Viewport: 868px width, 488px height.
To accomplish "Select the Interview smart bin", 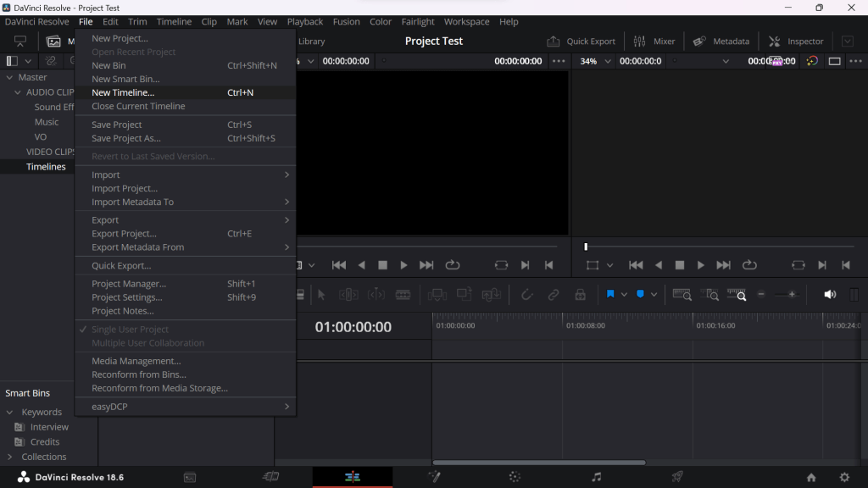I will (x=49, y=427).
